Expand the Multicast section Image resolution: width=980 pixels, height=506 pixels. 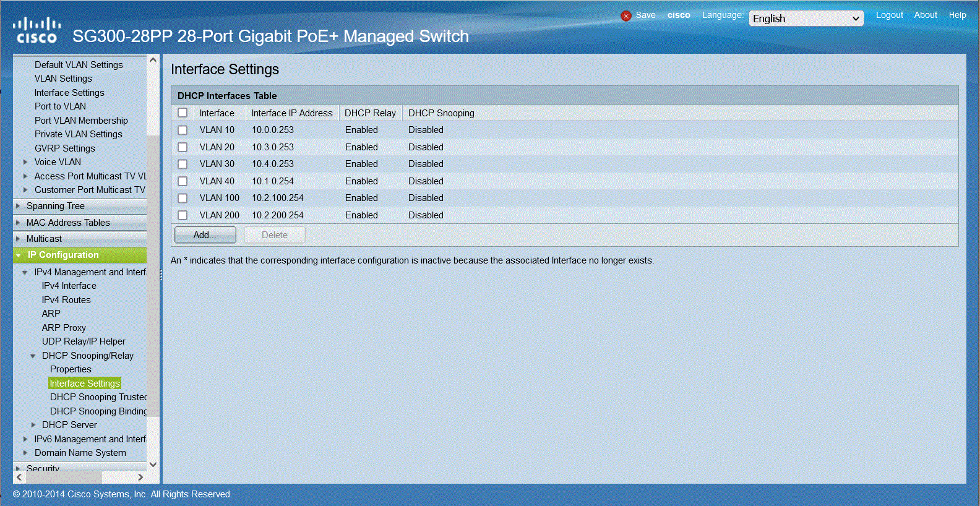click(x=18, y=239)
